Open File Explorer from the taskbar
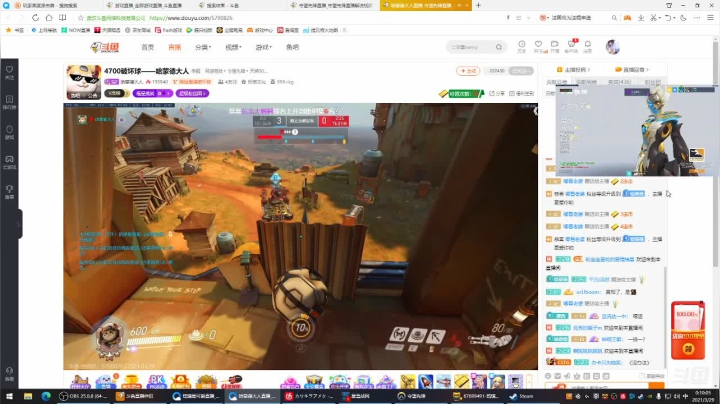The height and width of the screenshot is (404, 720). click(x=28, y=396)
